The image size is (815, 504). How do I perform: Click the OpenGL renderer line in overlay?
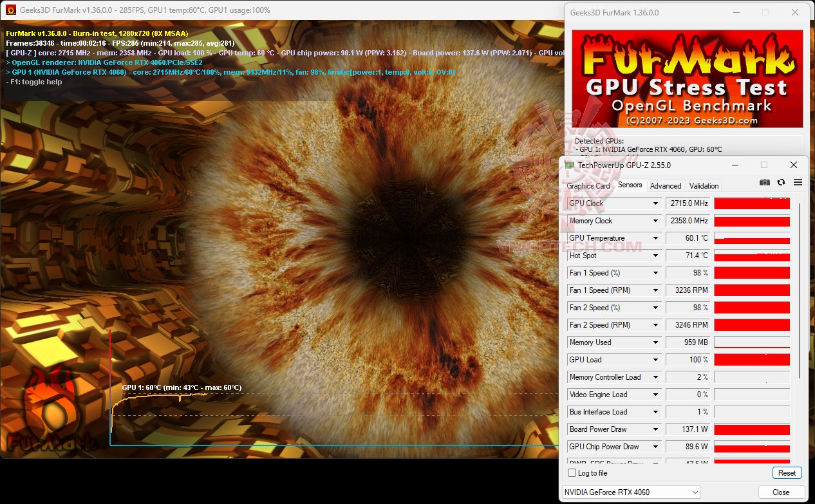[x=104, y=62]
